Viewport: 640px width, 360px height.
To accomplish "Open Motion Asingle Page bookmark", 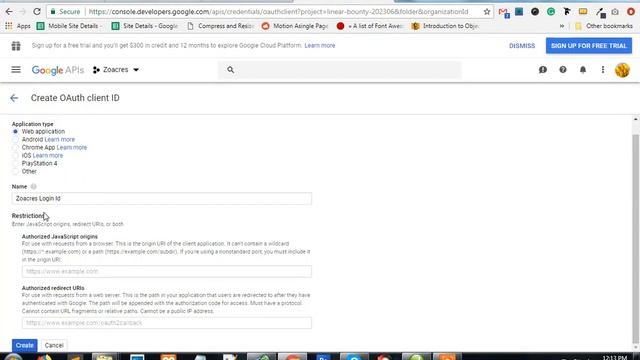I will 295,26.
